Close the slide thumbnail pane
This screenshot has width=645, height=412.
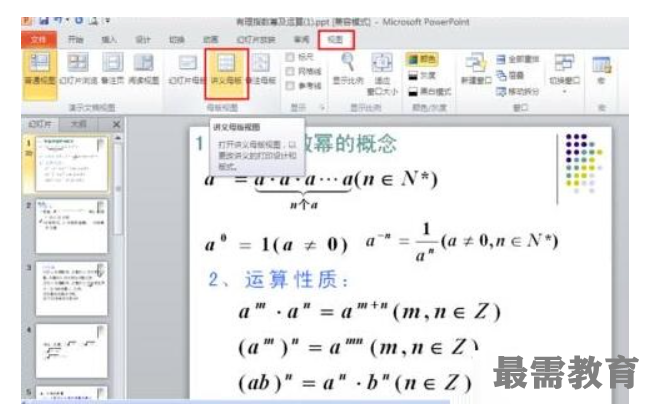point(116,124)
